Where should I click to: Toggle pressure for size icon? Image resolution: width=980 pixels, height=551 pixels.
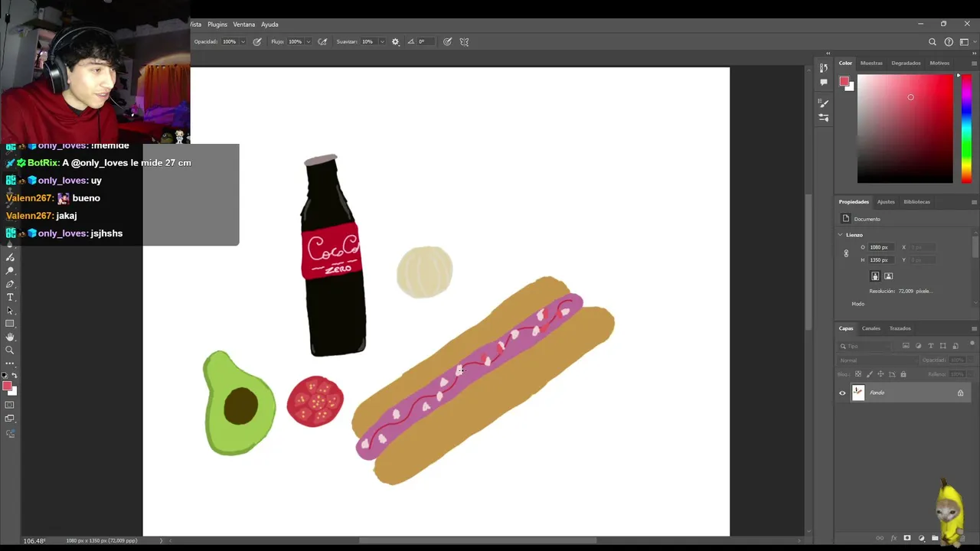[447, 41]
